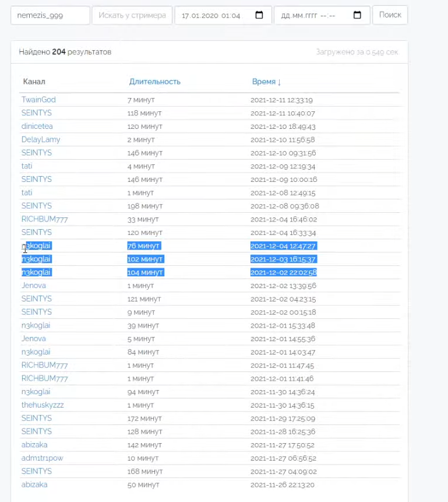Screen dimensions: 448x502
Task: Open SEINTYS link dated 2021-12-09 10:00:16
Action: 37,180
